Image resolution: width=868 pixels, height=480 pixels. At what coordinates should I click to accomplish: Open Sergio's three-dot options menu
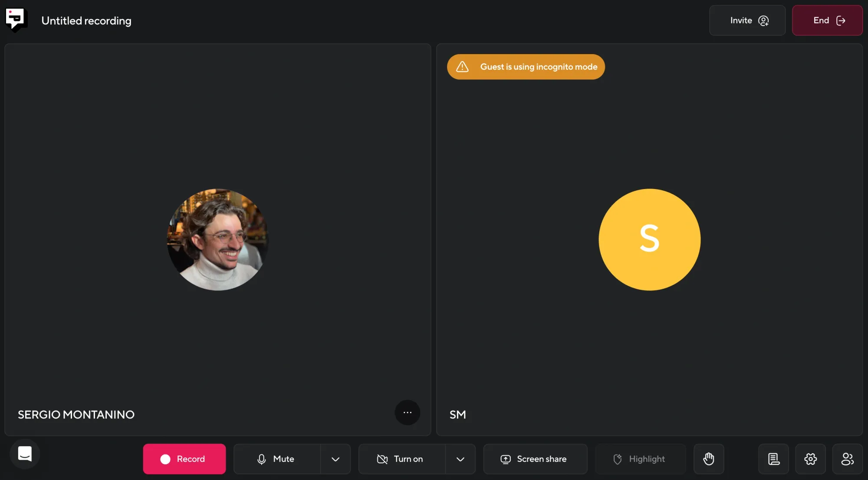point(407,412)
